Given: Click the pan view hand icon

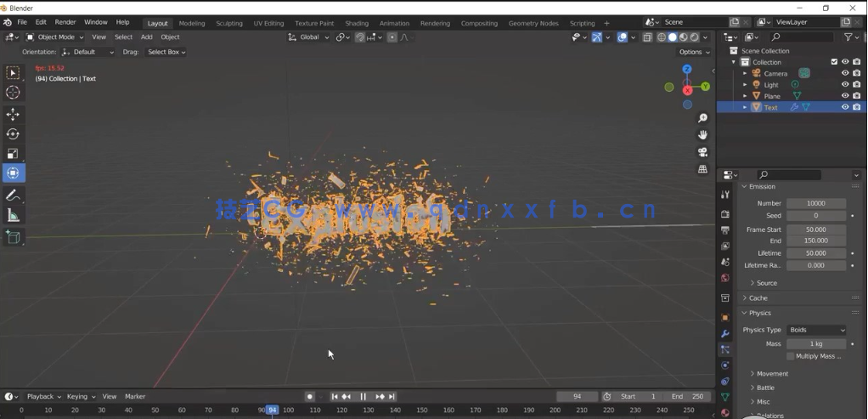Looking at the screenshot, I should [x=702, y=135].
